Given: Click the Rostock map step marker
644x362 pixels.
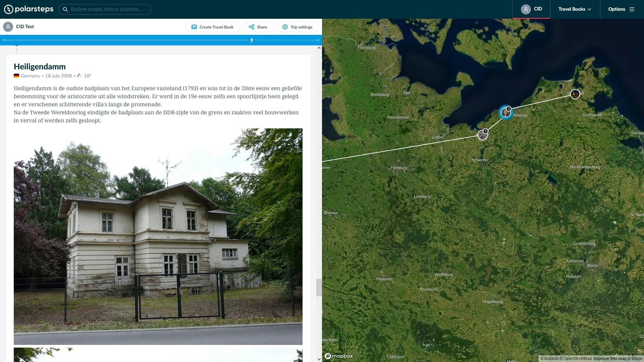Looking at the screenshot, I should pos(505,112).
